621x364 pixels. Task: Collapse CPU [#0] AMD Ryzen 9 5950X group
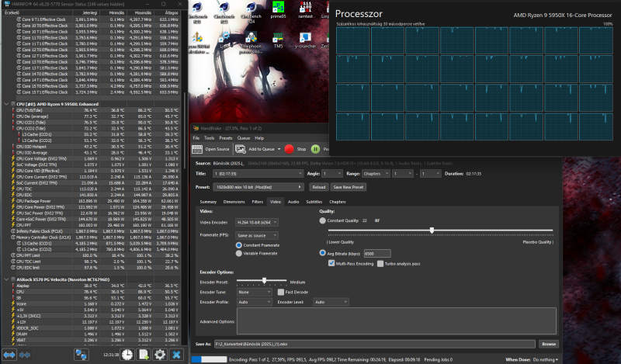point(6,104)
